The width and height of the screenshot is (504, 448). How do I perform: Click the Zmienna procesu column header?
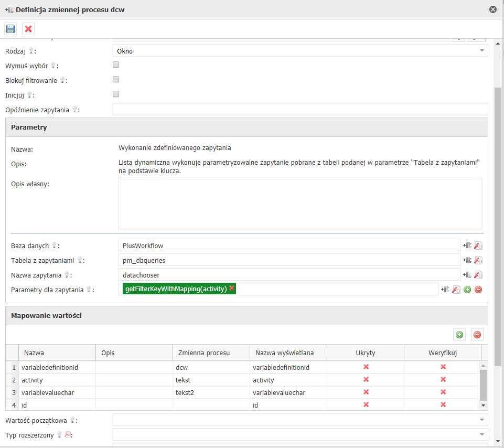click(211, 353)
